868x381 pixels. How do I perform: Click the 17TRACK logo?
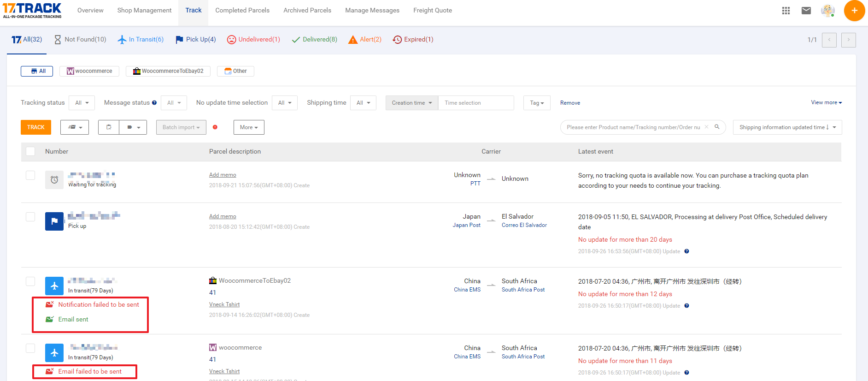[32, 11]
